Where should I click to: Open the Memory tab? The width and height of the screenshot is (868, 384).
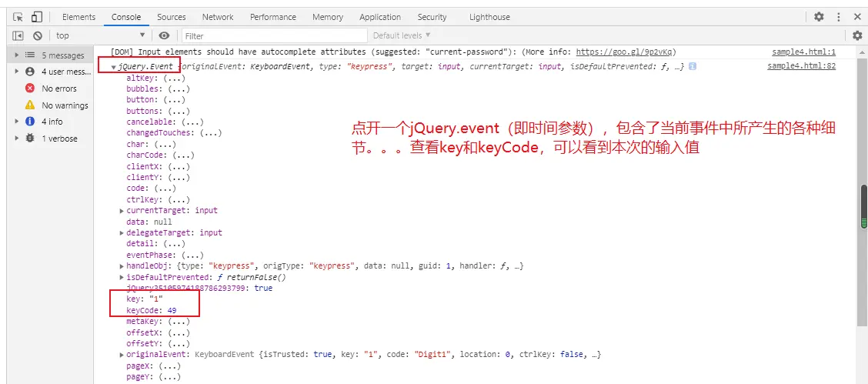(328, 17)
